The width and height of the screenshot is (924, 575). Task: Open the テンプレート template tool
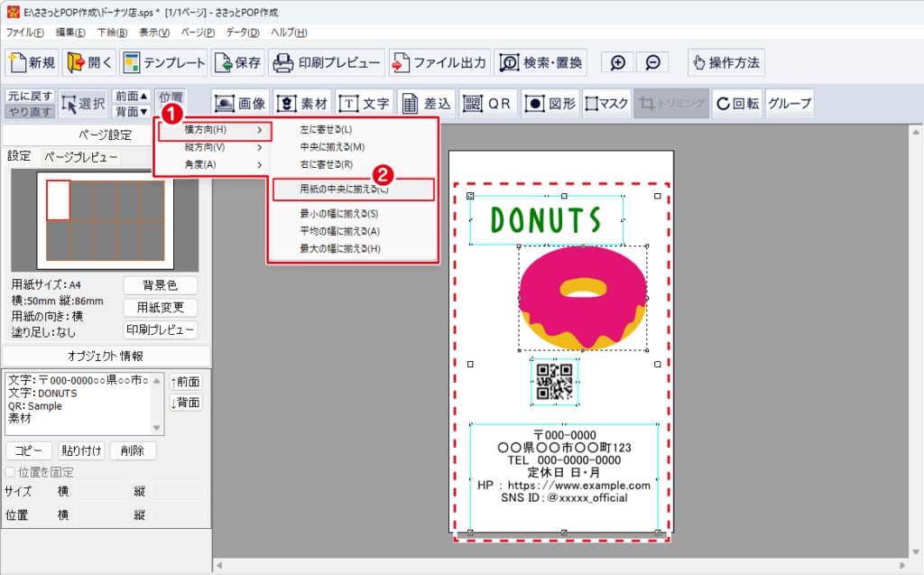click(163, 63)
